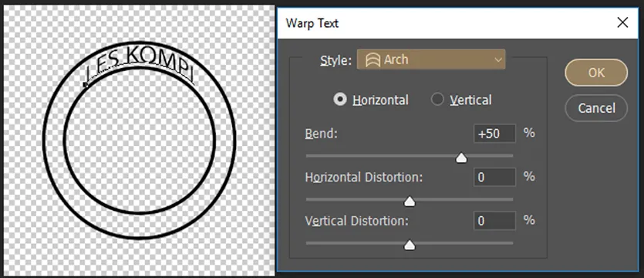
Task: Click the Horizontal Distortion value field
Action: [494, 178]
